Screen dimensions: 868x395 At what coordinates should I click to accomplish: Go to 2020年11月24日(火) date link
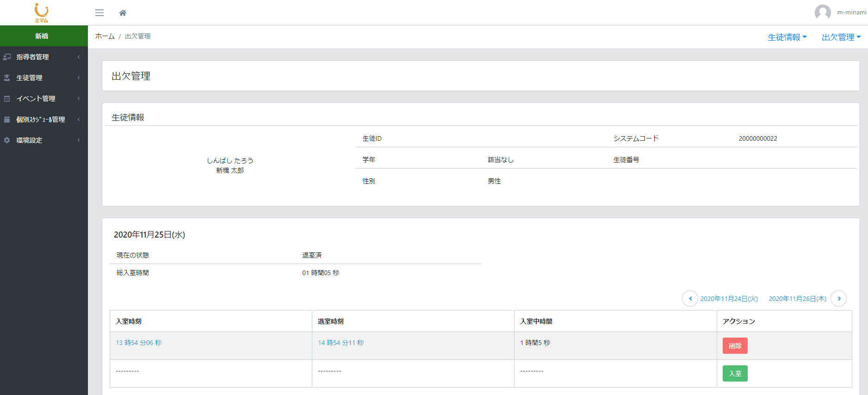[x=729, y=299]
